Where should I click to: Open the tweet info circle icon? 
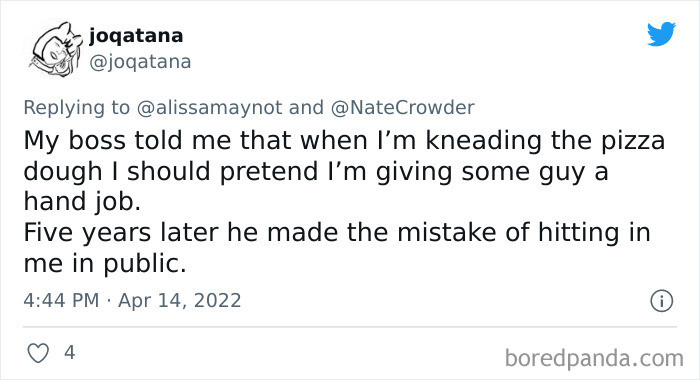click(661, 301)
